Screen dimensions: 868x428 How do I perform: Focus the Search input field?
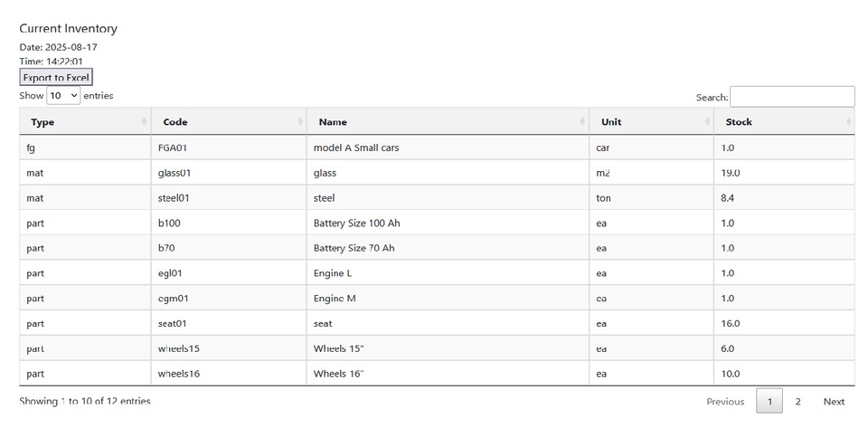tap(791, 97)
